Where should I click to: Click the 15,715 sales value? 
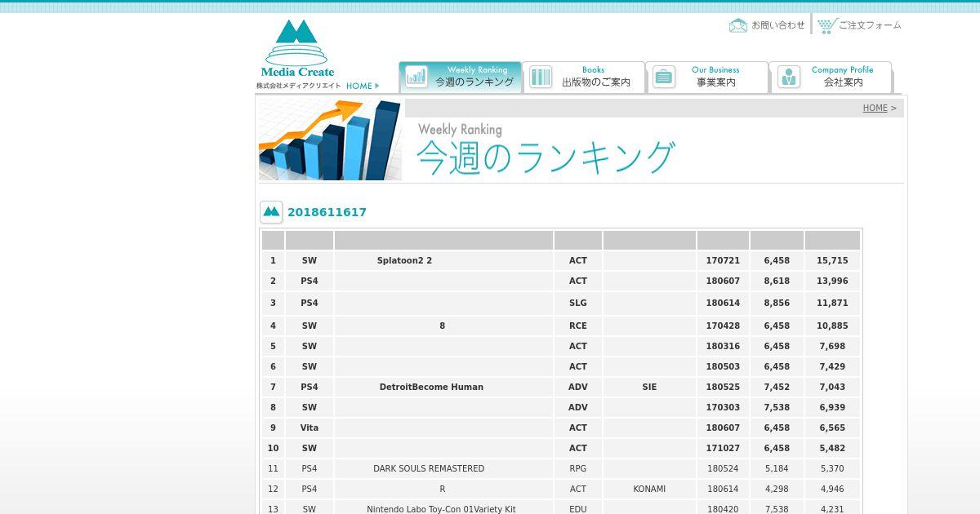(832, 260)
